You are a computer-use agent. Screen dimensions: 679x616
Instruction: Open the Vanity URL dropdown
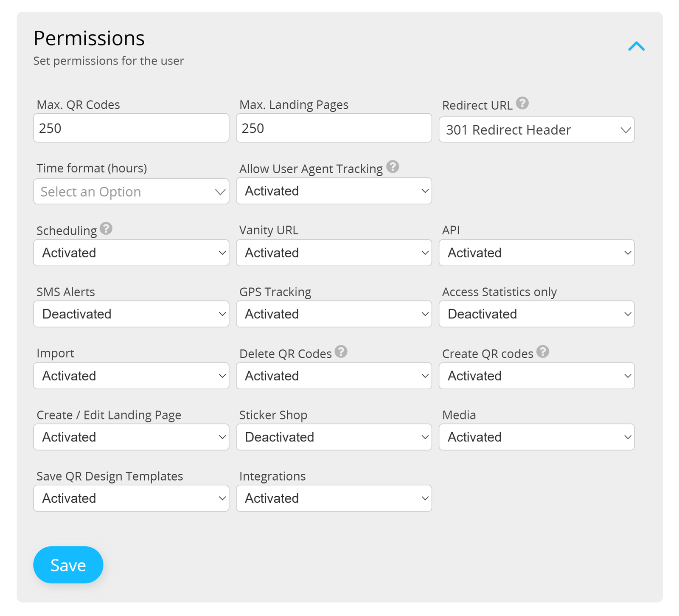tap(334, 253)
